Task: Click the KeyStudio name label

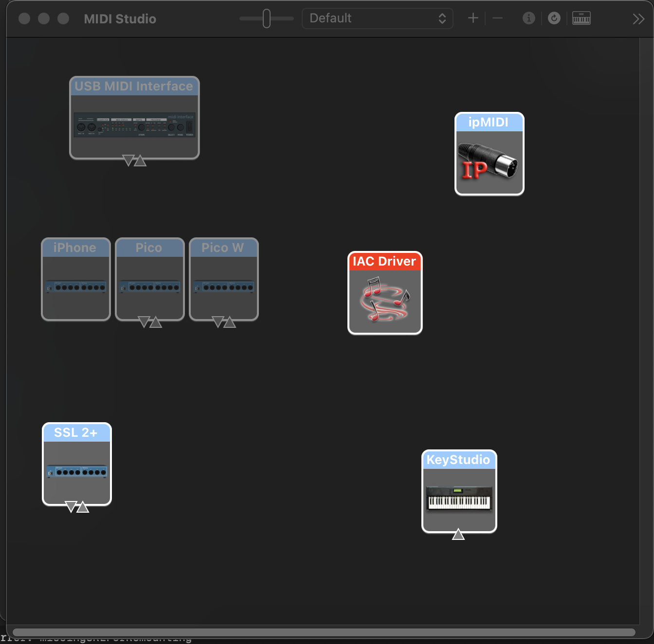Action: (458, 460)
